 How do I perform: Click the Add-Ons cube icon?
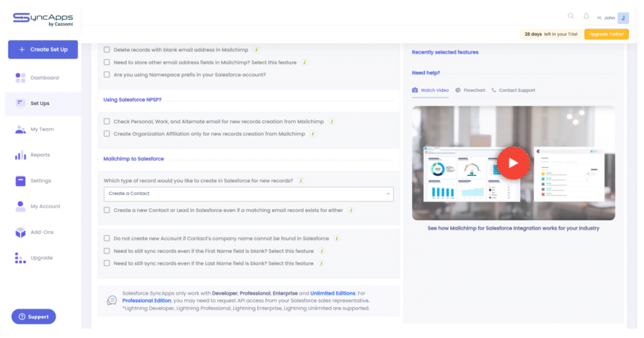pos(21,232)
